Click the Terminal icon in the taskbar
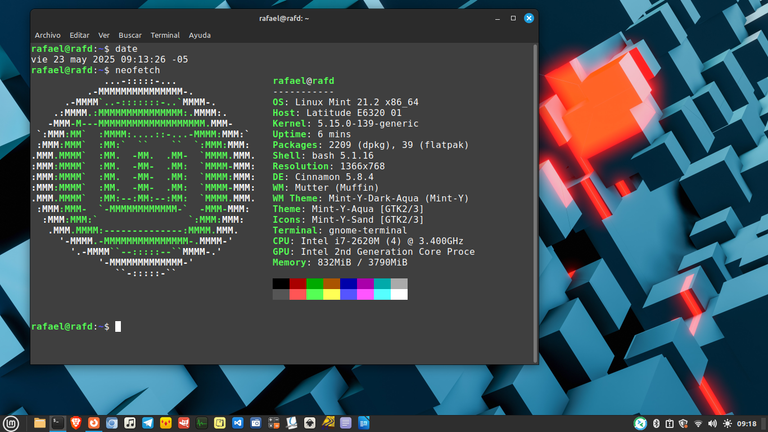This screenshot has width=768, height=432. pyautogui.click(x=58, y=423)
